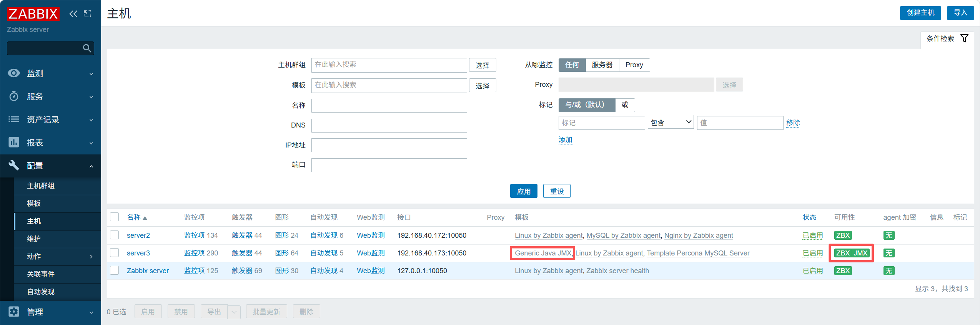Tick the checkbox for server3
The width and height of the screenshot is (980, 325).
point(115,252)
